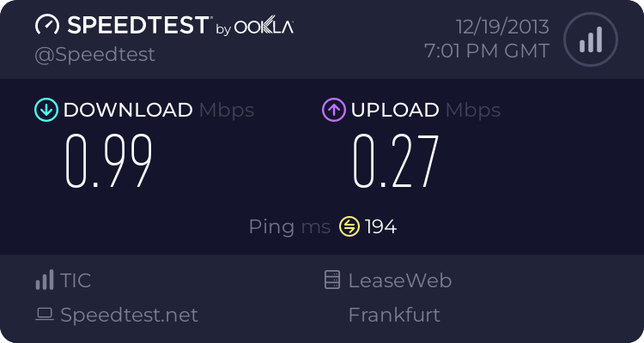Click the TIC provider name
The height and width of the screenshot is (343, 644).
[76, 280]
